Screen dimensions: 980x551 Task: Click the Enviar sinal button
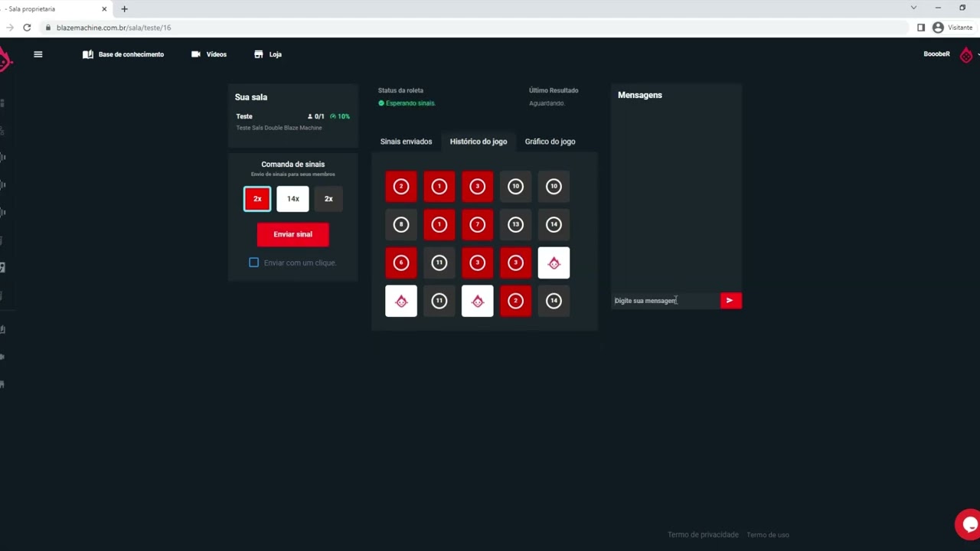(x=293, y=234)
